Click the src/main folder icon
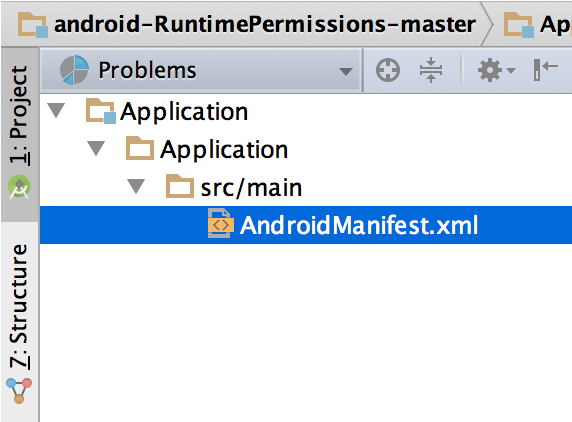 [x=179, y=186]
